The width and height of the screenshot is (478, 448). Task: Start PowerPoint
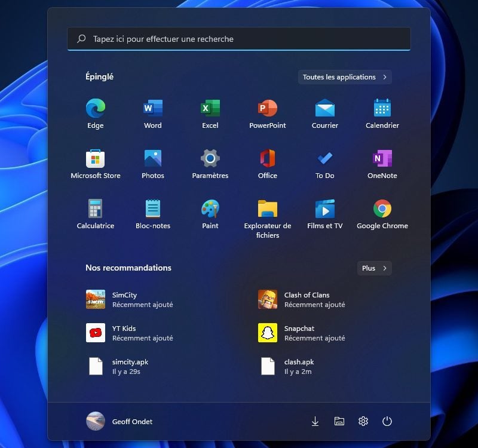click(267, 113)
